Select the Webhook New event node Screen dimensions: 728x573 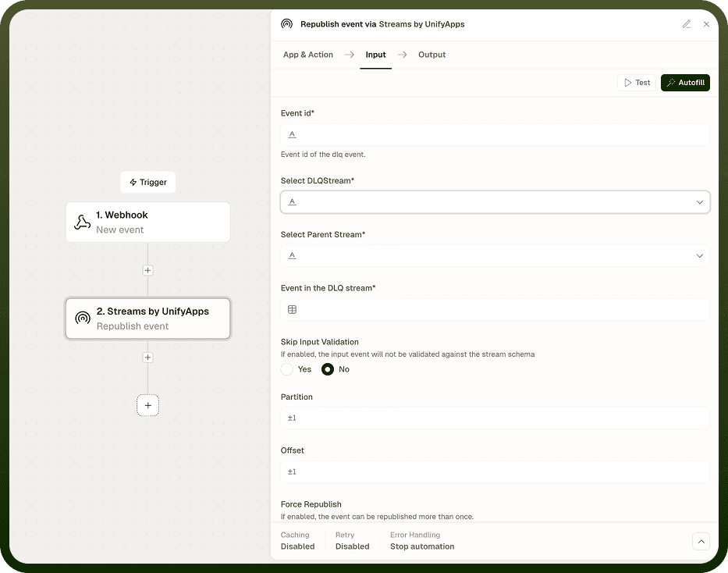[147, 222]
